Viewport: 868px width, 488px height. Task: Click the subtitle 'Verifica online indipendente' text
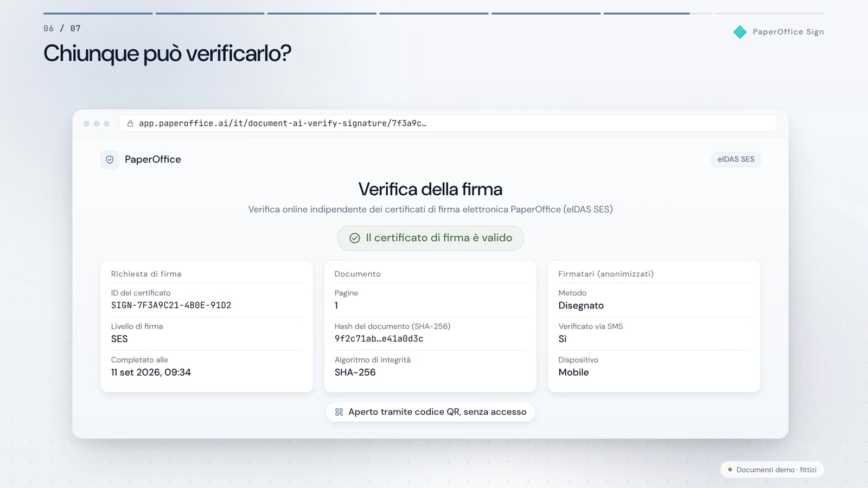pos(430,209)
